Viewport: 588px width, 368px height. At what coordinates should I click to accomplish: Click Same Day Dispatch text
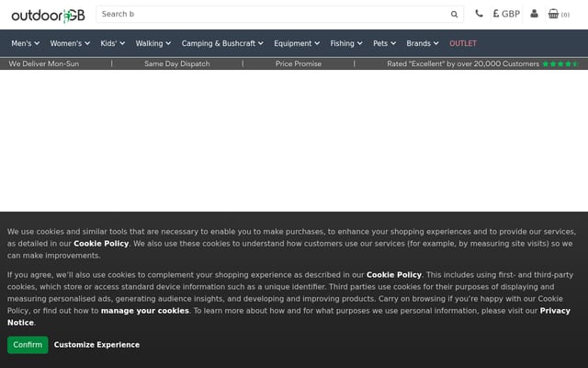pyautogui.click(x=177, y=63)
